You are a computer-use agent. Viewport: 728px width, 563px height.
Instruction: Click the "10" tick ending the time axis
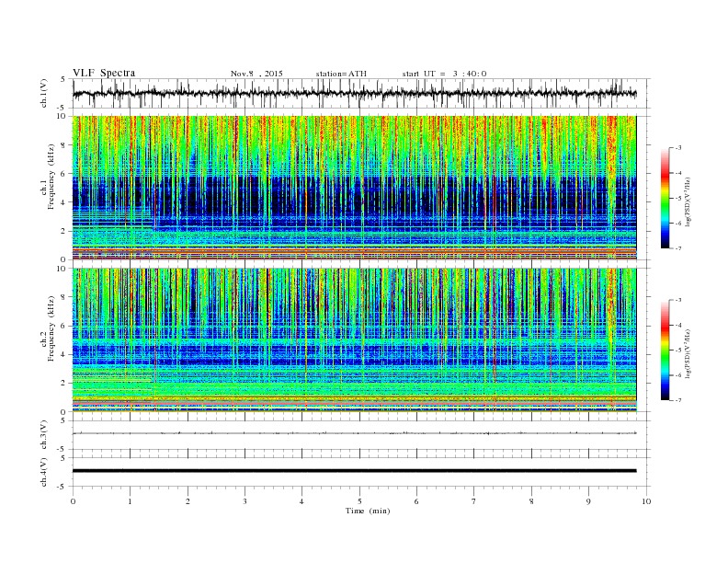coord(646,501)
